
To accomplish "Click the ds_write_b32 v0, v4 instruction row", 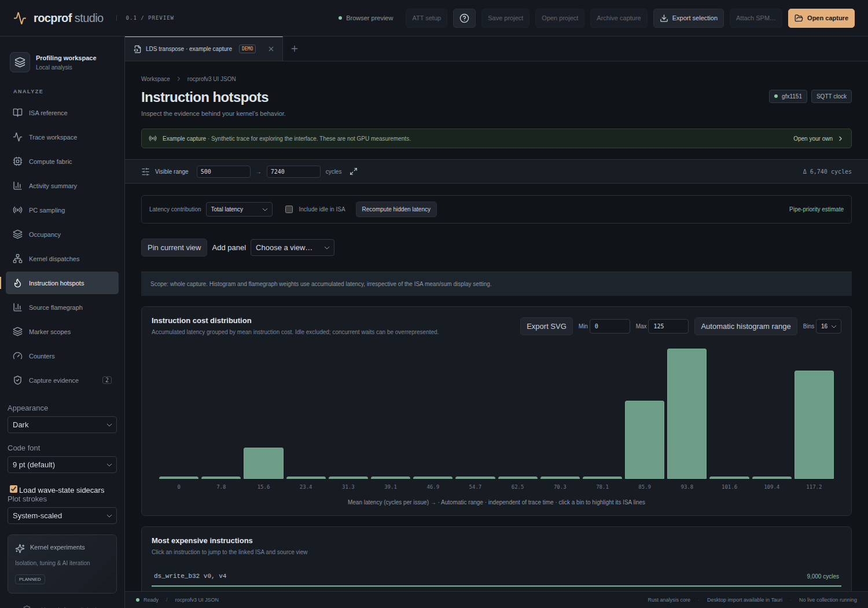I will click(x=496, y=576).
